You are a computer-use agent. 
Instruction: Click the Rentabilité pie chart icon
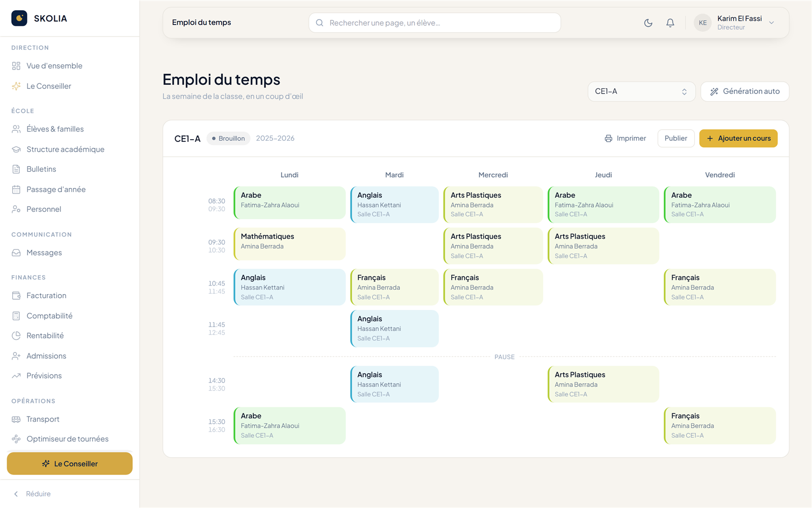coord(16,336)
